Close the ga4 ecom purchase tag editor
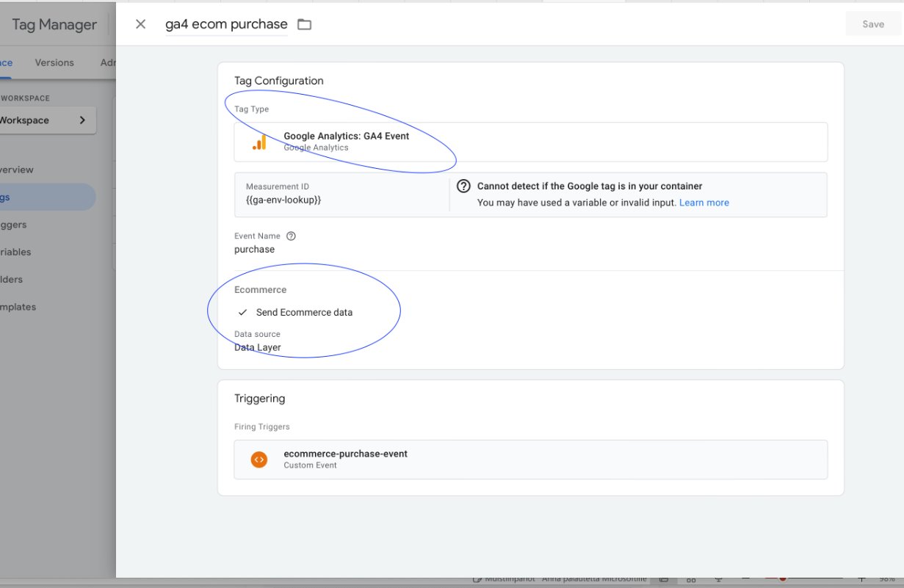Screen dimensions: 904x588 coord(141,24)
